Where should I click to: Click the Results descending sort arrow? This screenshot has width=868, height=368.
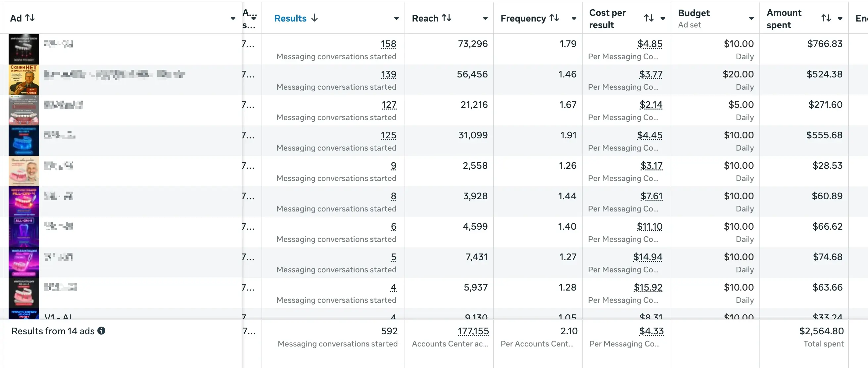click(314, 18)
